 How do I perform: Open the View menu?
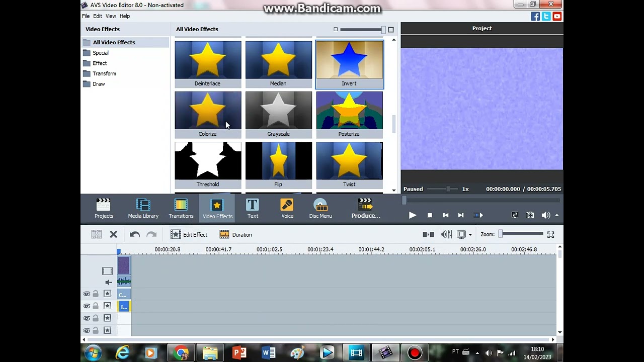[x=111, y=16]
